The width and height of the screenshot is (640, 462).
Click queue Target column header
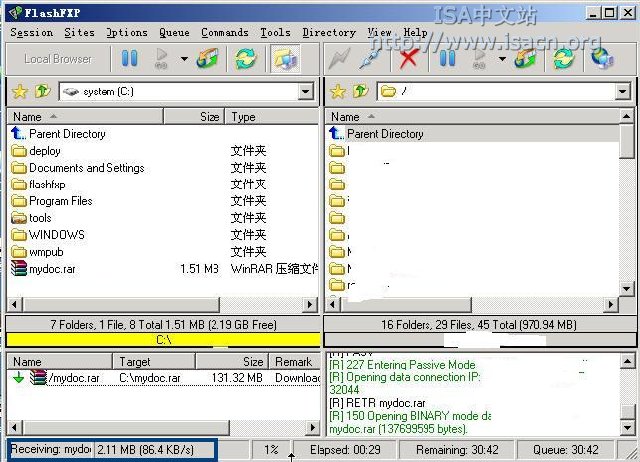tap(154, 362)
